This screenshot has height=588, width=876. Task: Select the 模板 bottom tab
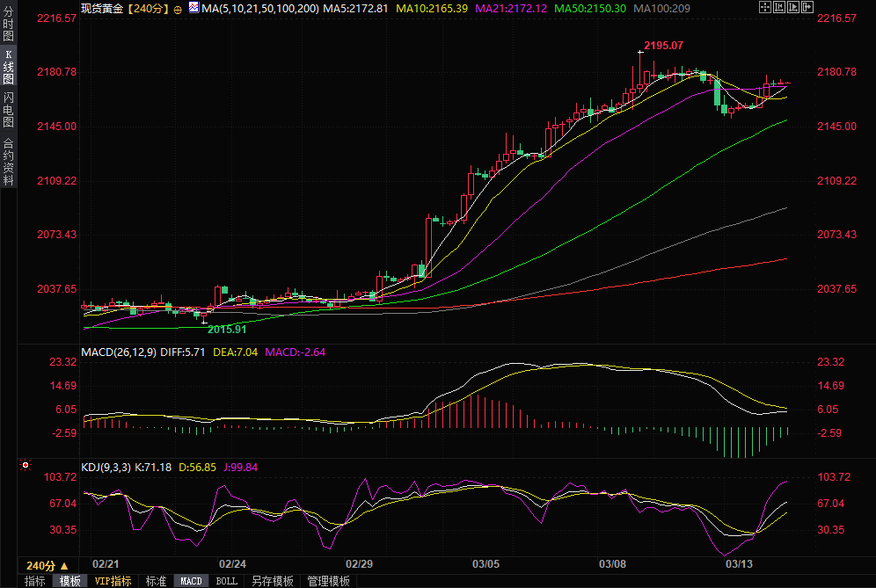(x=69, y=581)
